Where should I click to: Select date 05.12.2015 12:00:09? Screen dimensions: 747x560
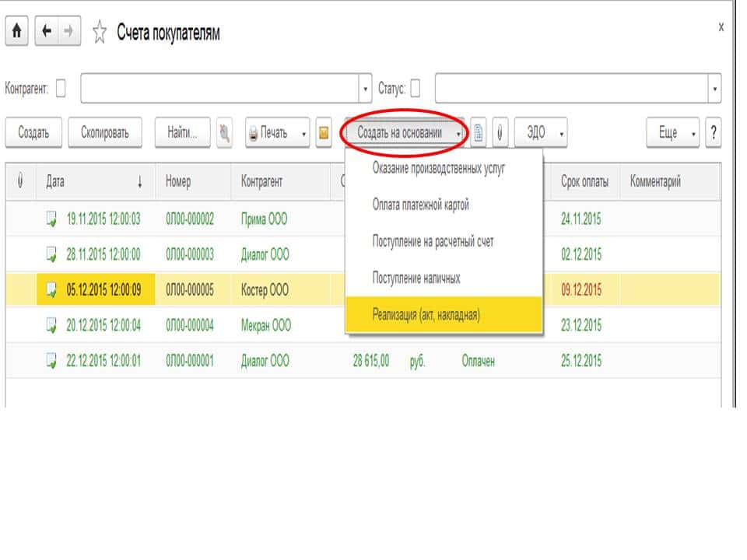(103, 289)
